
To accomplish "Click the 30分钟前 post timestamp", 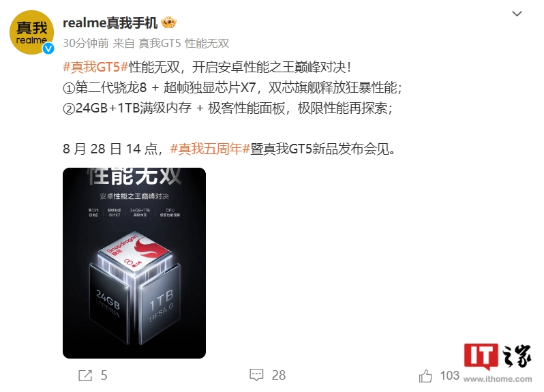I will pyautogui.click(x=86, y=44).
